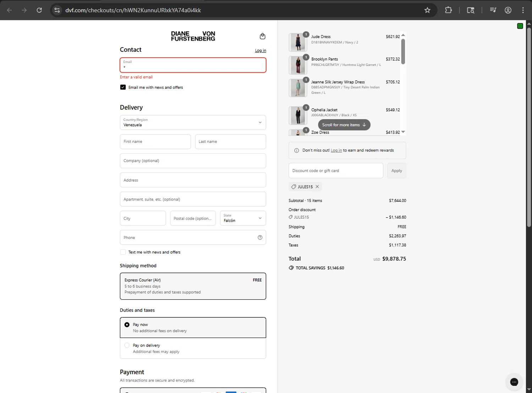Click the Address field
This screenshot has height=393, width=532.
pyautogui.click(x=193, y=180)
